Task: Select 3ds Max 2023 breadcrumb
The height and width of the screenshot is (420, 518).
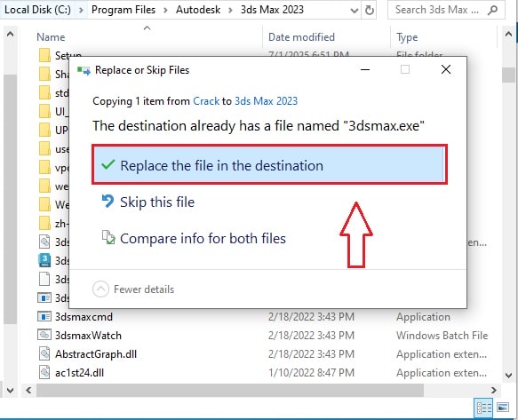Action: click(272, 10)
